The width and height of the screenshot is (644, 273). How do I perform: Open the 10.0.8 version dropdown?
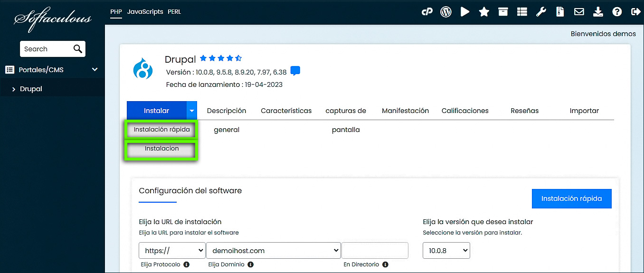[x=446, y=250]
